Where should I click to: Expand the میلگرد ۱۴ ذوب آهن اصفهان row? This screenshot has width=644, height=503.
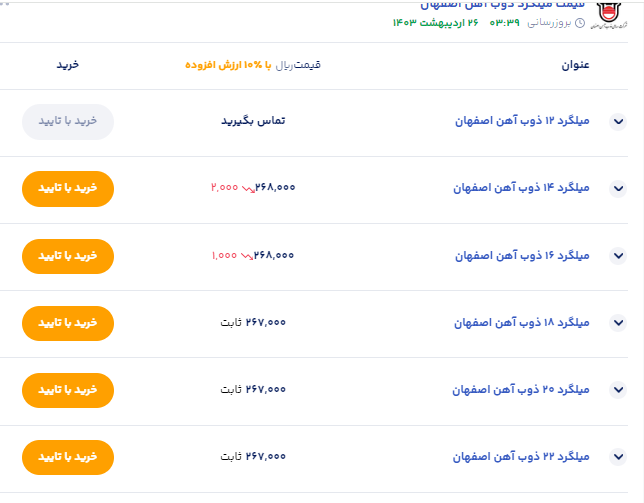coord(617,188)
